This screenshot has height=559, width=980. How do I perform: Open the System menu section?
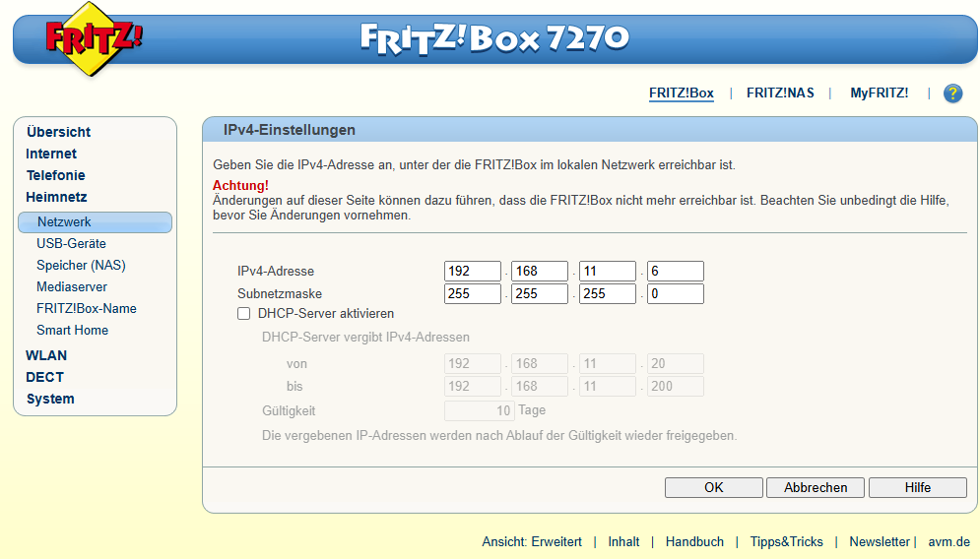point(50,399)
